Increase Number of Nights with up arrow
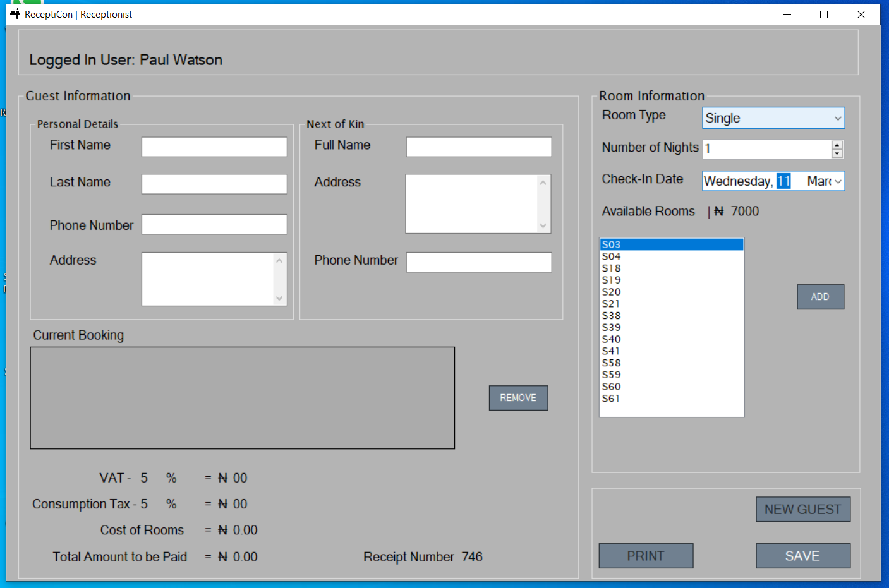The height and width of the screenshot is (588, 889). (837, 145)
